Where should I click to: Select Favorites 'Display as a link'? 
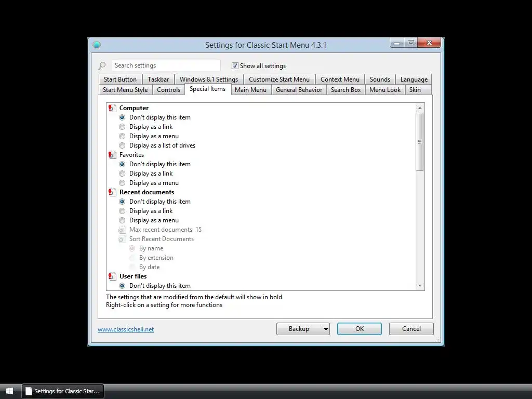(122, 174)
